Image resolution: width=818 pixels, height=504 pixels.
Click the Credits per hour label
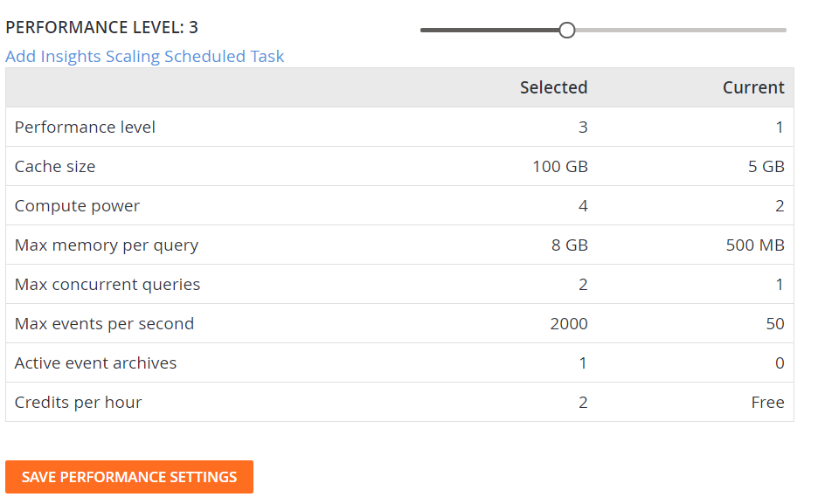tap(78, 402)
